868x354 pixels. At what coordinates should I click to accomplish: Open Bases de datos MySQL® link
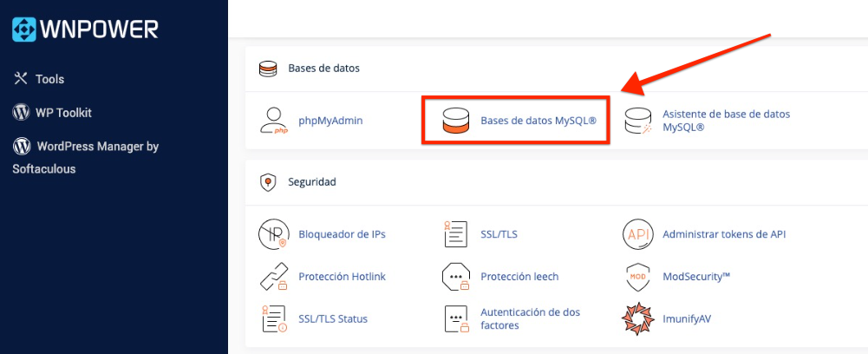(538, 121)
